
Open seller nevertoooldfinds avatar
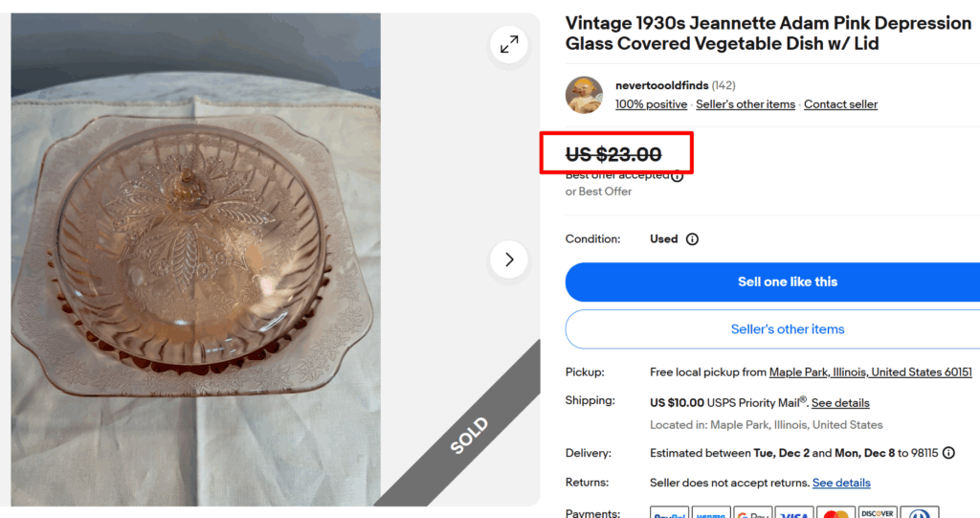pyautogui.click(x=584, y=95)
